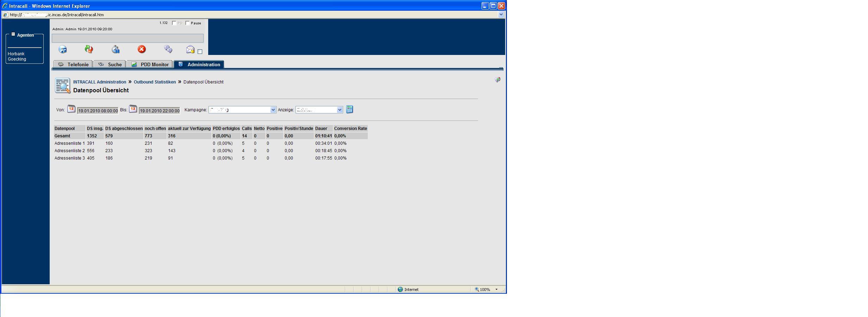Click the DS abgeschlossen column header
This screenshot has width=868, height=317.
point(124,129)
